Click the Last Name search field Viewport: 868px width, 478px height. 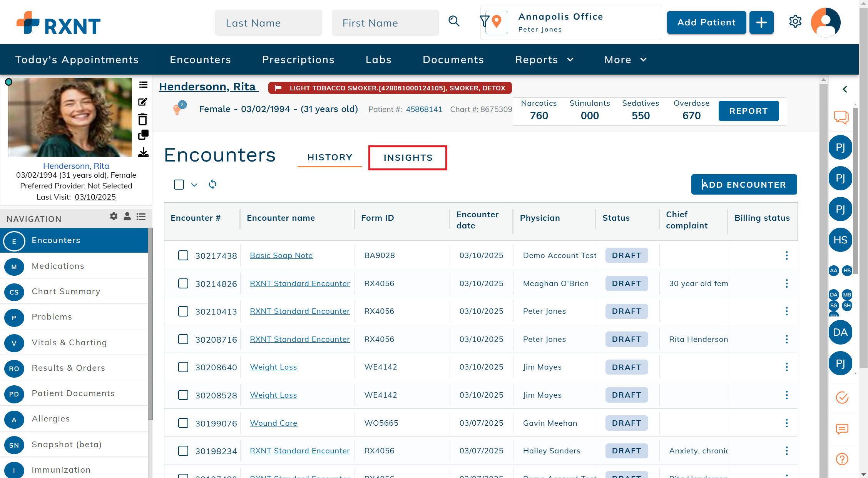[269, 23]
